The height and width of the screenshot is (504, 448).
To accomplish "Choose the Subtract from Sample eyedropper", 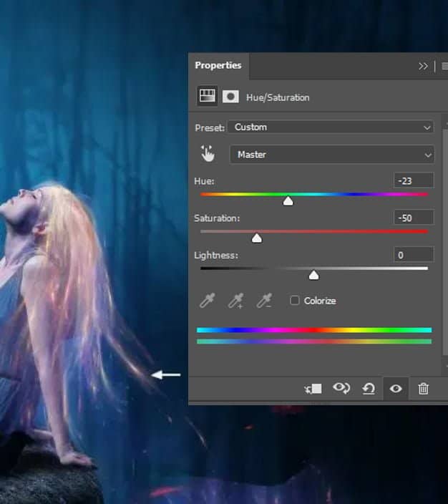I will click(x=265, y=301).
